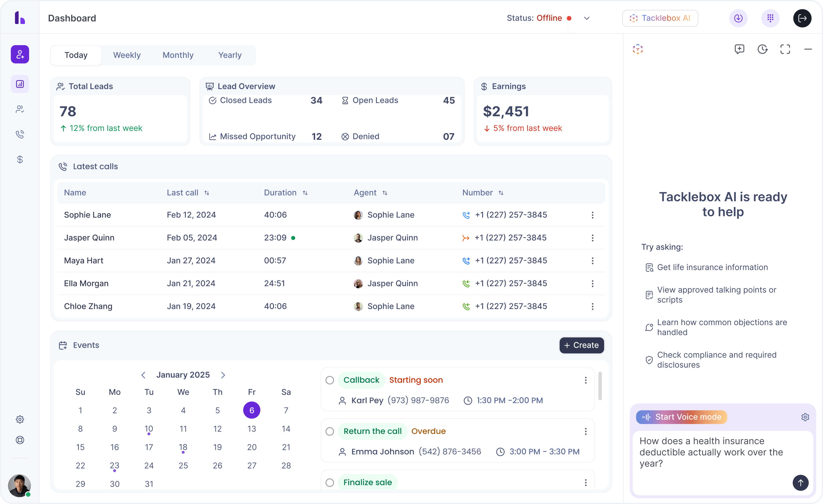823x504 pixels.
Task: Open the dialpad icon in the top bar
Action: (x=770, y=18)
